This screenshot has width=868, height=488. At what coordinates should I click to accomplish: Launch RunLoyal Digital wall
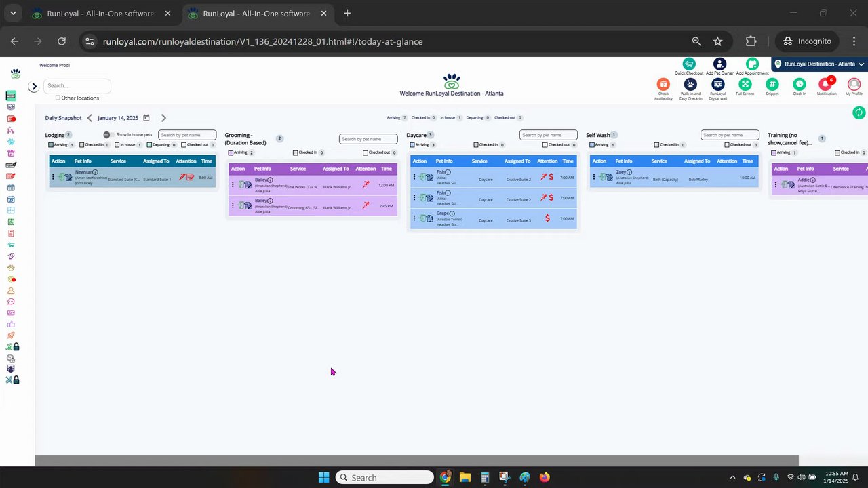[x=717, y=84]
